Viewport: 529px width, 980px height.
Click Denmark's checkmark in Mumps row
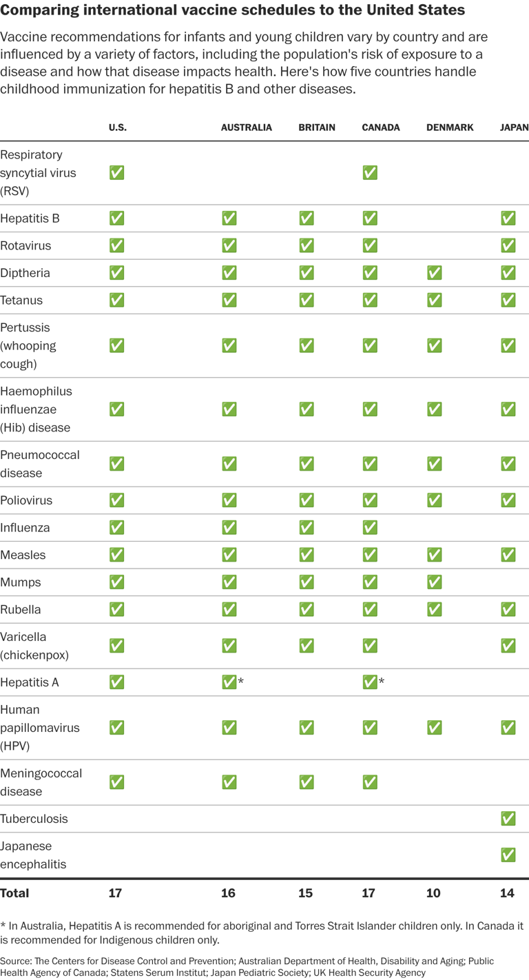(435, 582)
